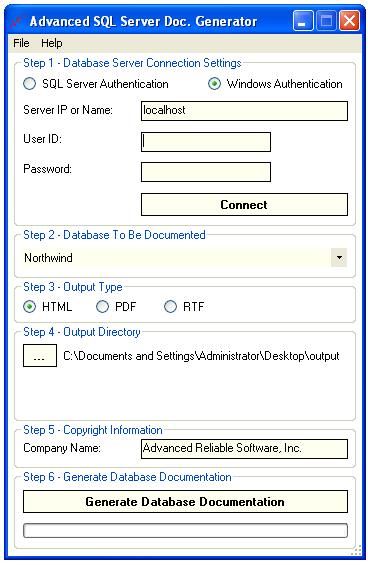This screenshot has width=368, height=565.
Task: Focus the User ID field
Action: pyautogui.click(x=206, y=142)
